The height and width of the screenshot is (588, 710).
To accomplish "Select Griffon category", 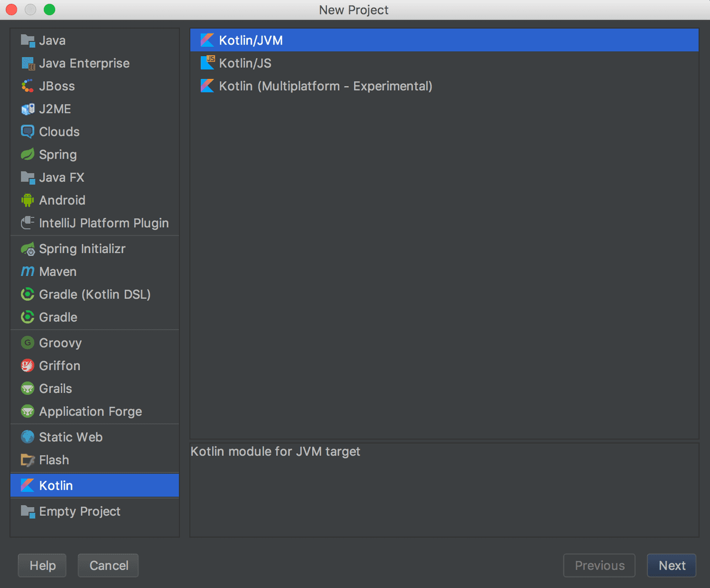I will coord(60,366).
